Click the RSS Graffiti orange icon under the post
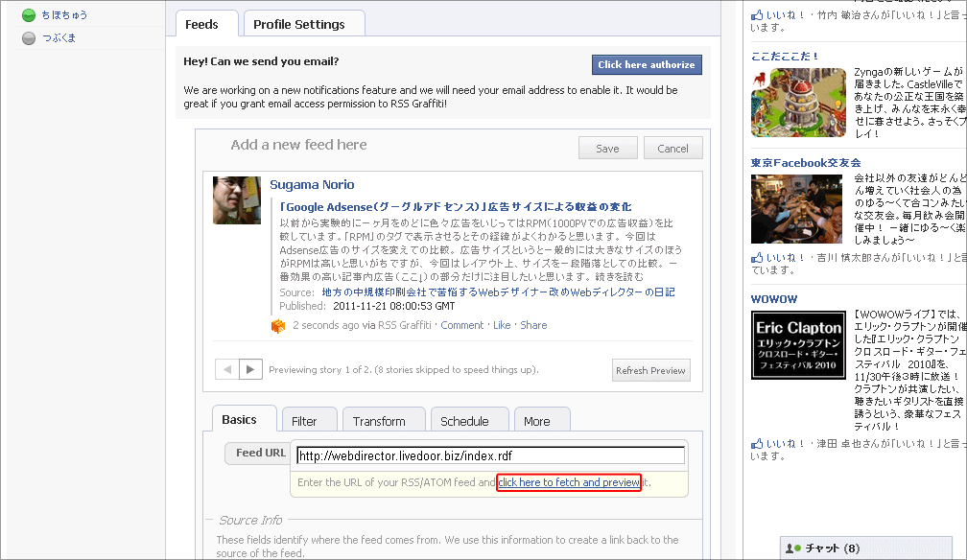Viewport: 967px width, 560px height. (278, 326)
